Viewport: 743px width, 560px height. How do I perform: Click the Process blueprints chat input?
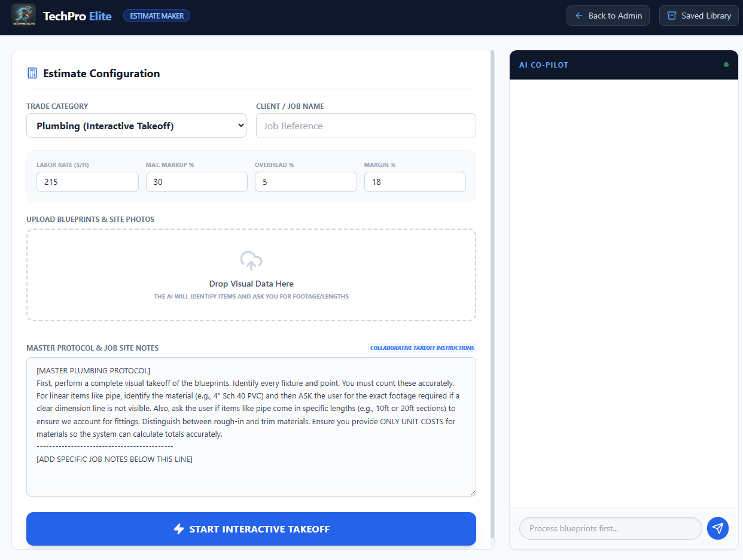coord(610,528)
